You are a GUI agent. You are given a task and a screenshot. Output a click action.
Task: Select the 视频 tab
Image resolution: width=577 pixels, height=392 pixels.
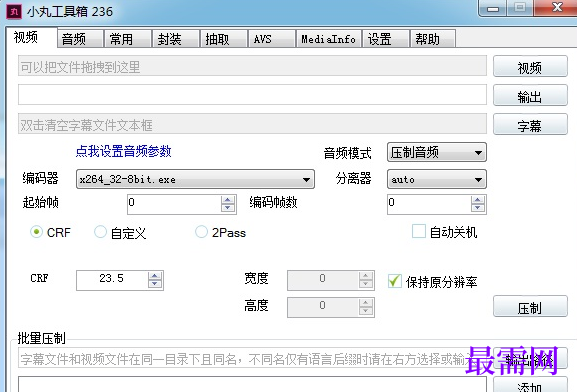pyautogui.click(x=32, y=37)
